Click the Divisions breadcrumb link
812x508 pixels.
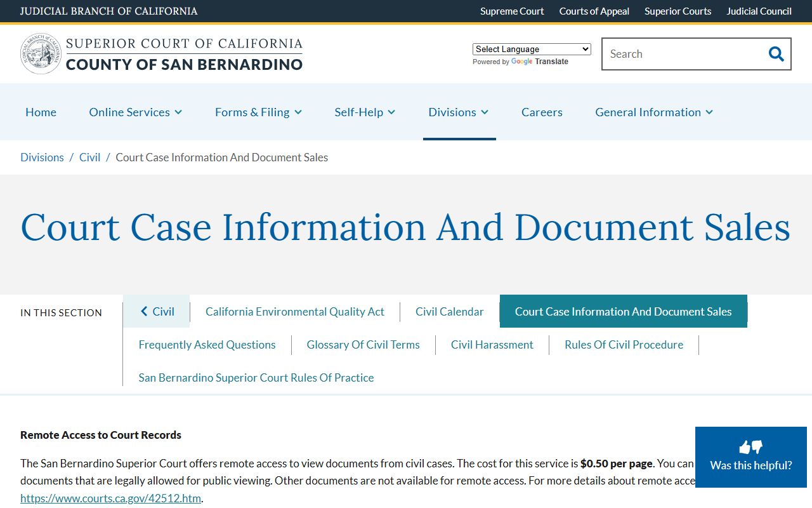tap(42, 157)
